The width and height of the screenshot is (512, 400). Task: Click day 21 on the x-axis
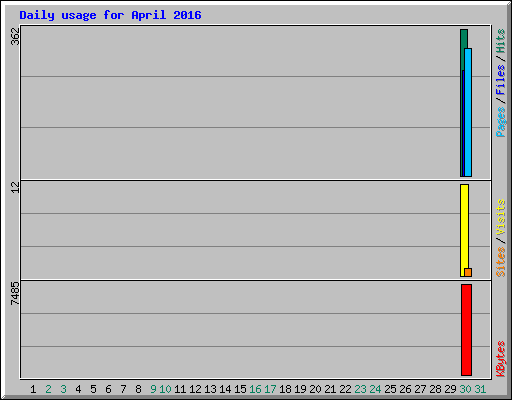click(330, 389)
